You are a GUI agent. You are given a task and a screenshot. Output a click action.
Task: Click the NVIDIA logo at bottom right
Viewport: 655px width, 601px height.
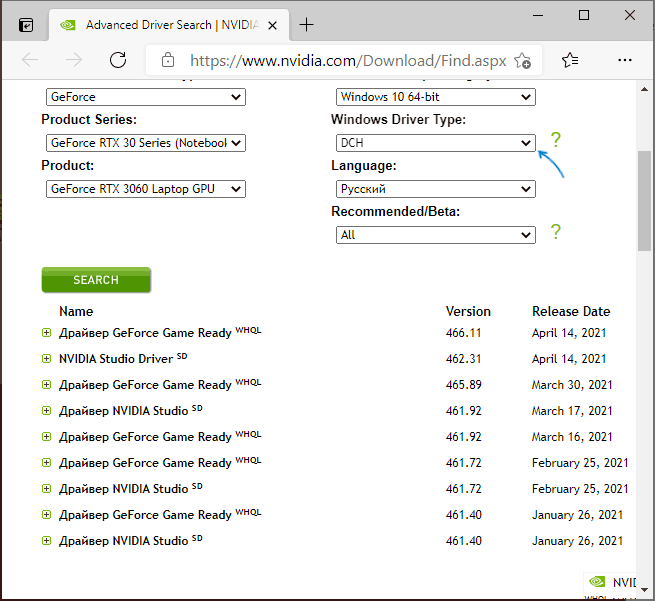tap(597, 581)
